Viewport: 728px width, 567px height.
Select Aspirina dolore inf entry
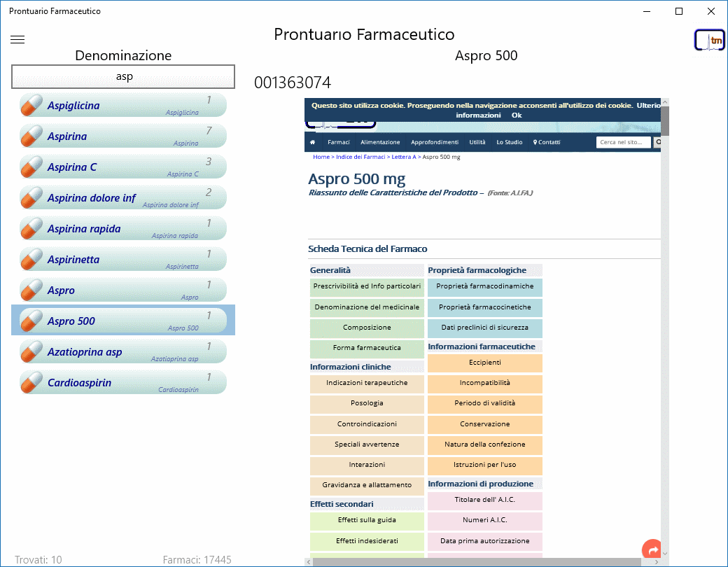[x=123, y=197]
